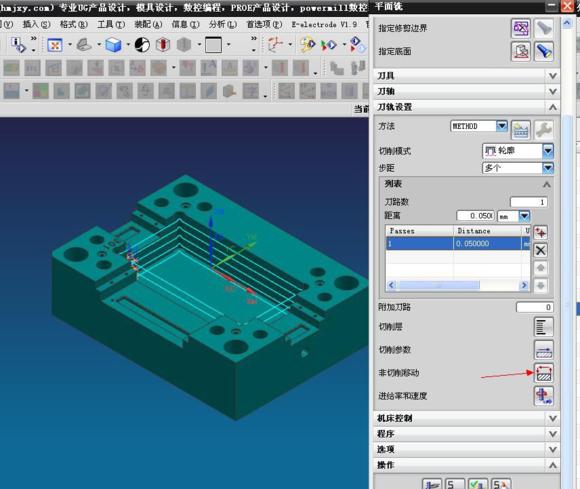Image resolution: width=580 pixels, height=489 pixels.
Task: Open the Analysis (分析) menu
Action: point(222,24)
